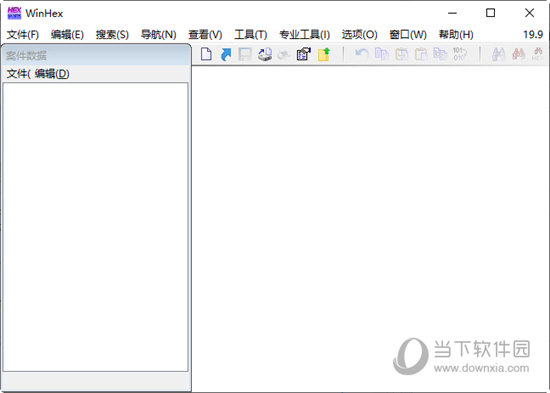The image size is (550, 393).
Task: Click the Properties icon in toolbar
Action: [x=304, y=54]
